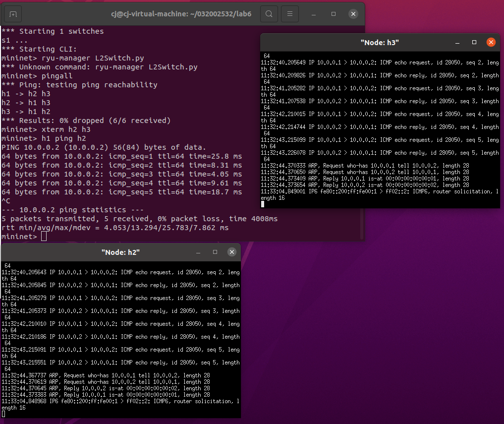
Task: Click the 11:32:40.205649 echo request line in h3
Action: coord(380,65)
